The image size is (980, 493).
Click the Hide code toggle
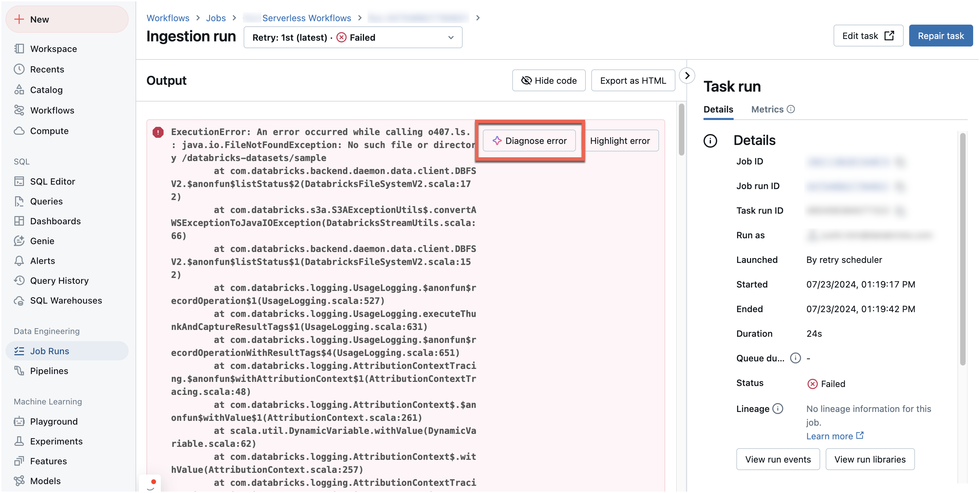point(549,80)
